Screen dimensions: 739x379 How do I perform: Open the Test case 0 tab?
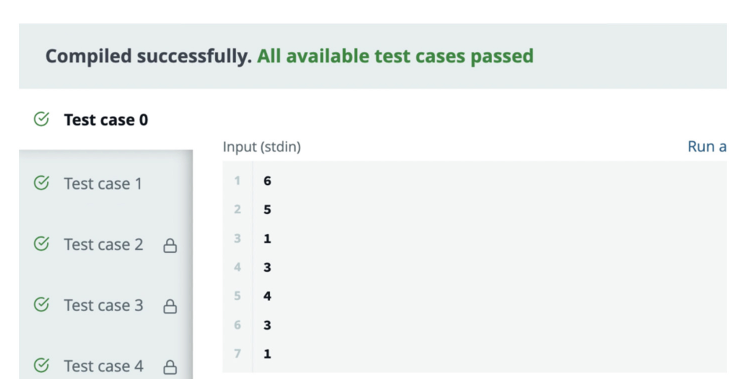[x=106, y=120]
